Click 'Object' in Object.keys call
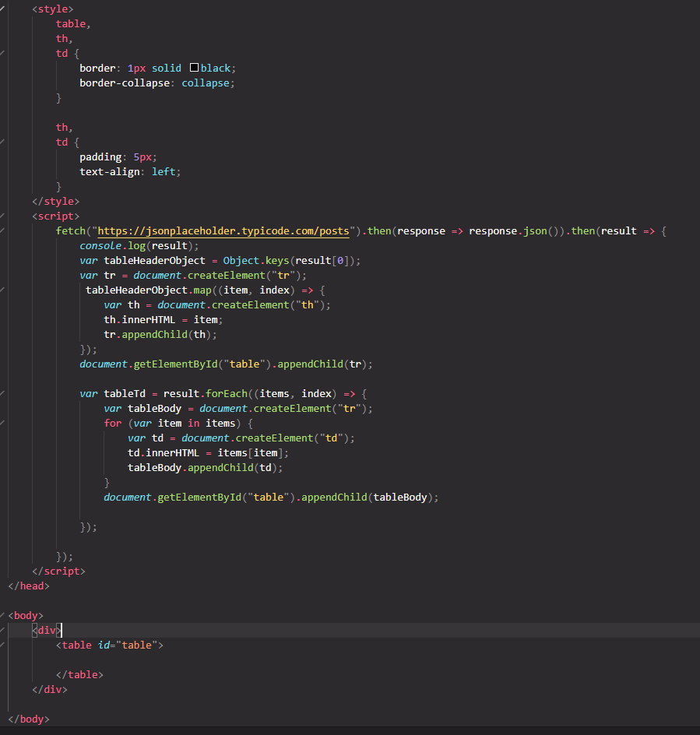This screenshot has height=735, width=700. 241,261
